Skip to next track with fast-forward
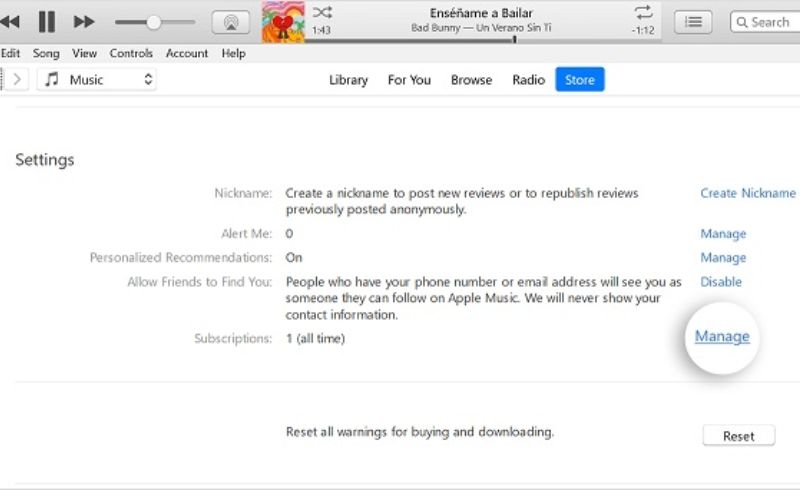This screenshot has height=492, width=800. (84, 22)
